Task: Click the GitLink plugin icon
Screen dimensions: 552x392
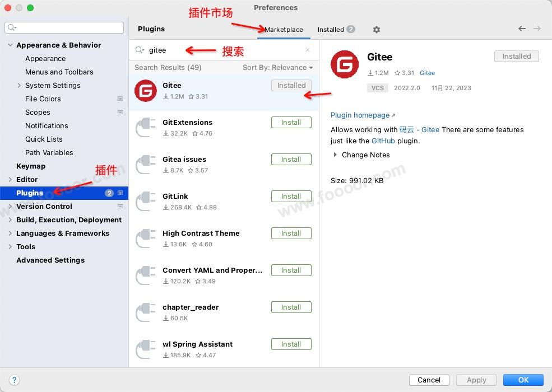Action: pos(146,202)
